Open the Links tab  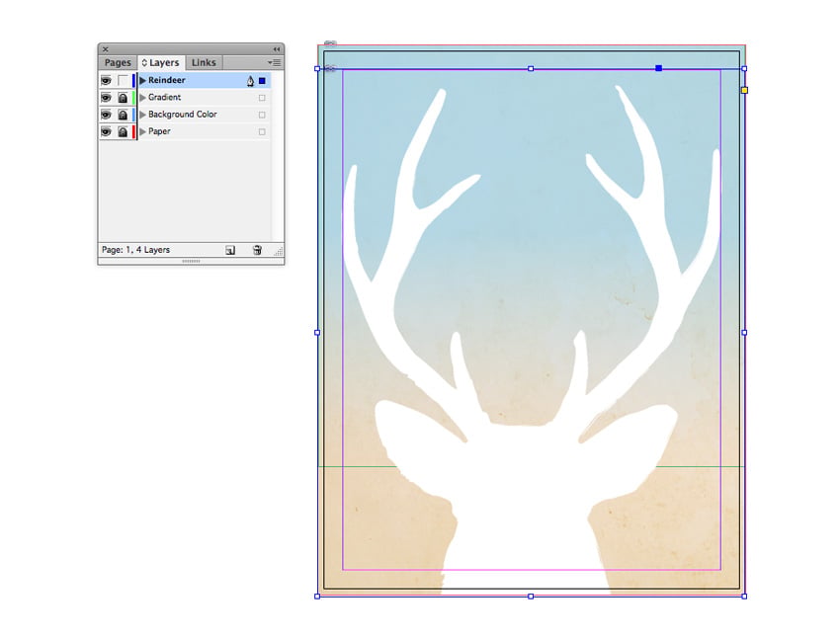pyautogui.click(x=204, y=62)
